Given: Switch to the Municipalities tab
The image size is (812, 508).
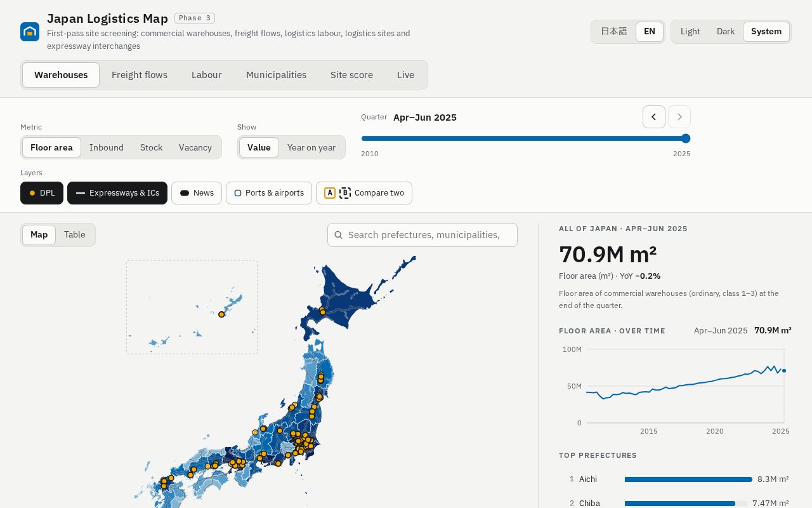Looking at the screenshot, I should pos(276,75).
